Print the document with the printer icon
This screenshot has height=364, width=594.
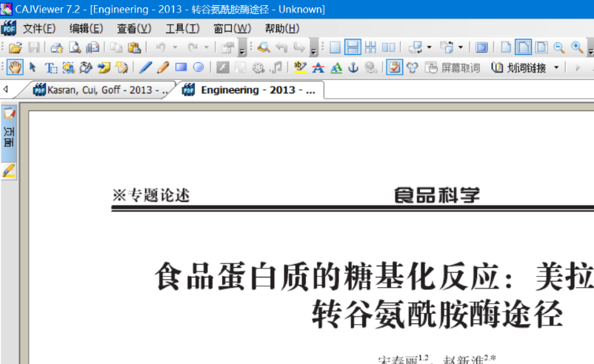56,47
